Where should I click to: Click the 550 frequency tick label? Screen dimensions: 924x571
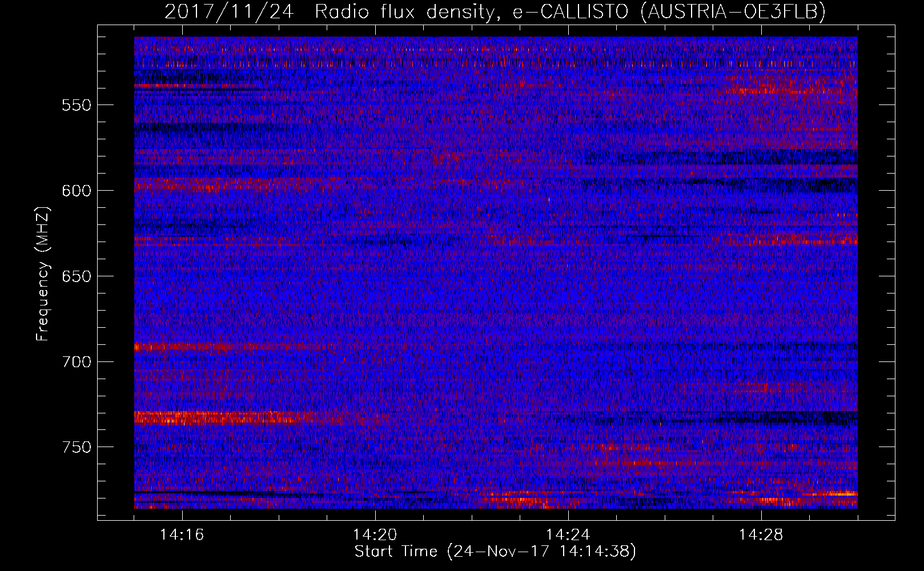point(77,105)
